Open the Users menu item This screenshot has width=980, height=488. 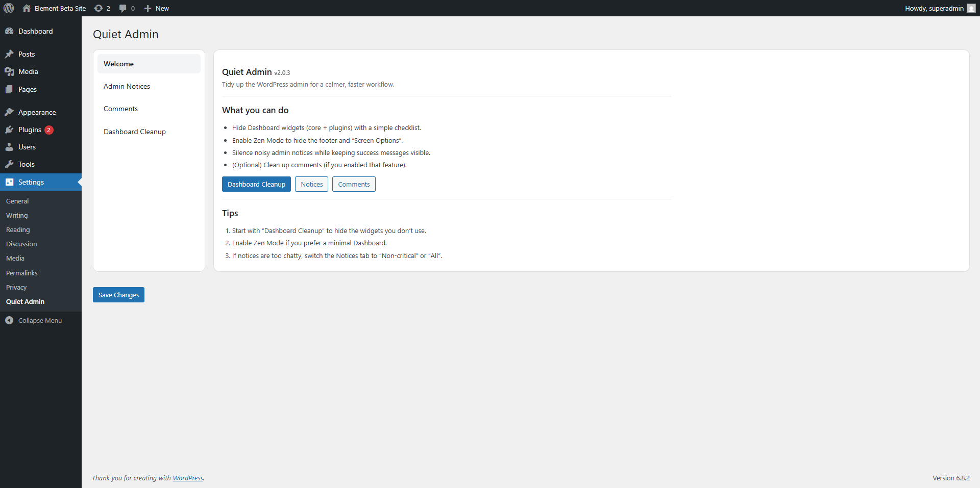click(x=41, y=147)
